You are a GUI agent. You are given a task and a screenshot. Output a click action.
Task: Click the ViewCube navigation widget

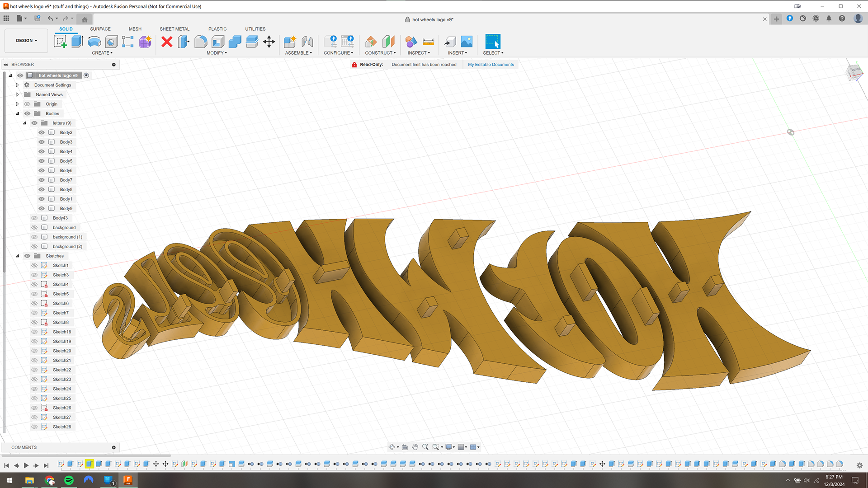point(854,72)
